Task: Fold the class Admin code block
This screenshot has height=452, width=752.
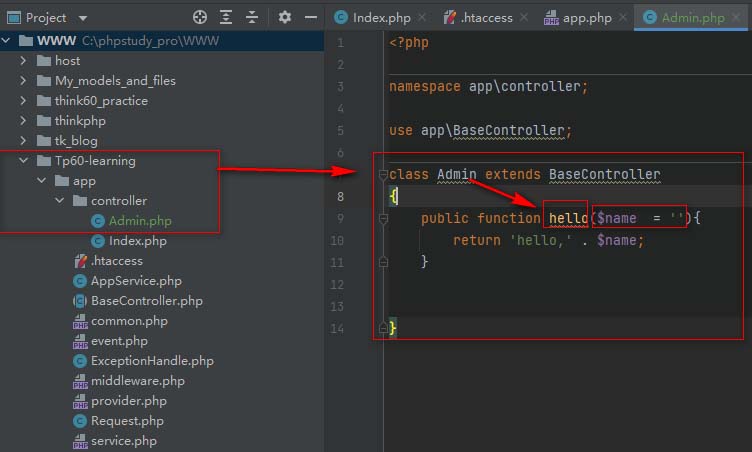Action: coord(382,175)
